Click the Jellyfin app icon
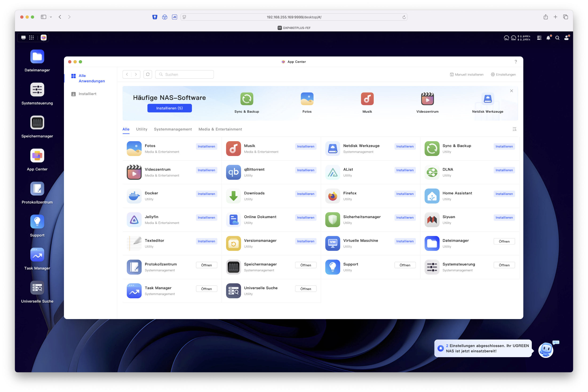588x392 pixels. pyautogui.click(x=134, y=220)
